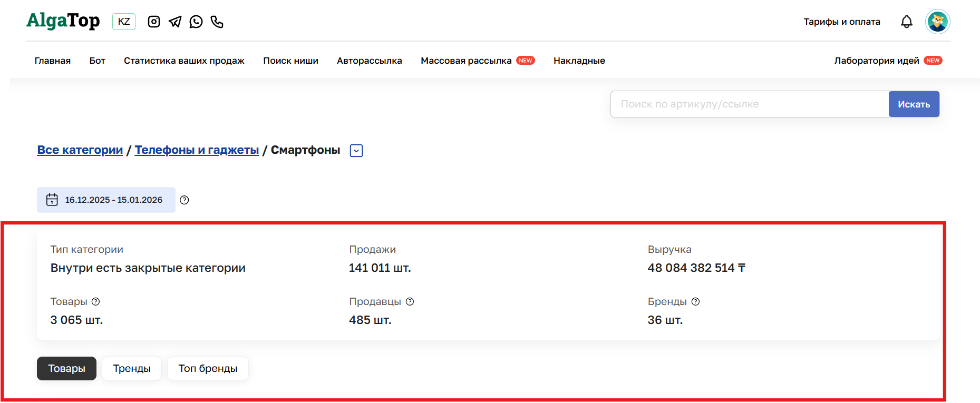Screen dimensions: 980x403
Task: Click help icon next to date range
Action: tap(184, 200)
